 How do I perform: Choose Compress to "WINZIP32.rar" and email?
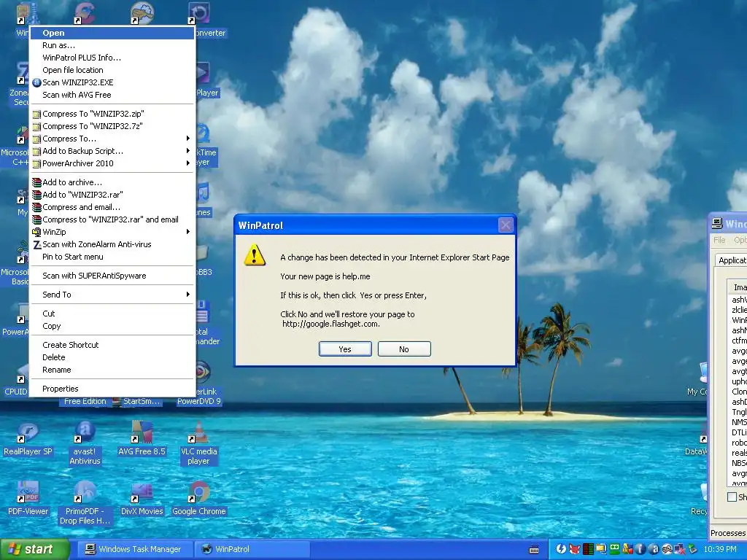tap(112, 219)
